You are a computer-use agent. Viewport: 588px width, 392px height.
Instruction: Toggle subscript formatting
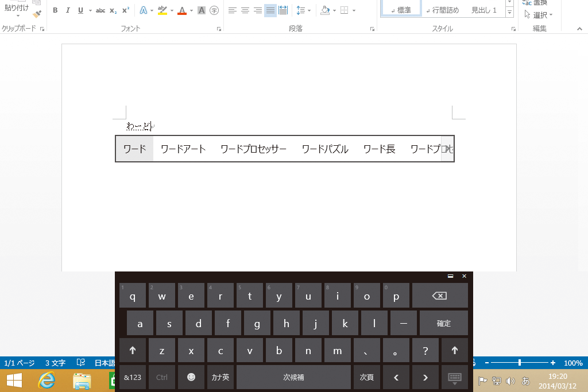coord(113,10)
